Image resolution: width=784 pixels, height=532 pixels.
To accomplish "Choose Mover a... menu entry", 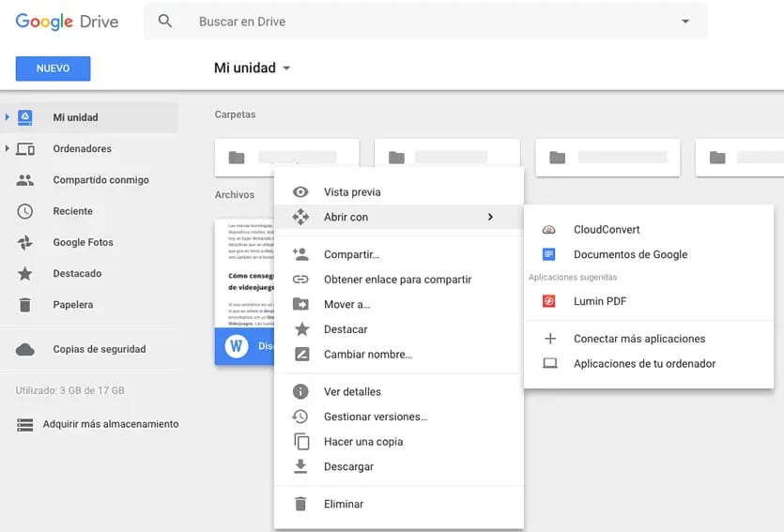I will pos(399,304).
